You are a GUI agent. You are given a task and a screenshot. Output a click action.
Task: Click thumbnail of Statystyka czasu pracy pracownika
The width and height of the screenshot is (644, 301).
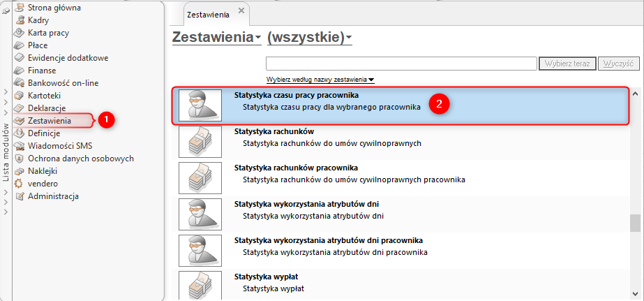click(x=200, y=105)
